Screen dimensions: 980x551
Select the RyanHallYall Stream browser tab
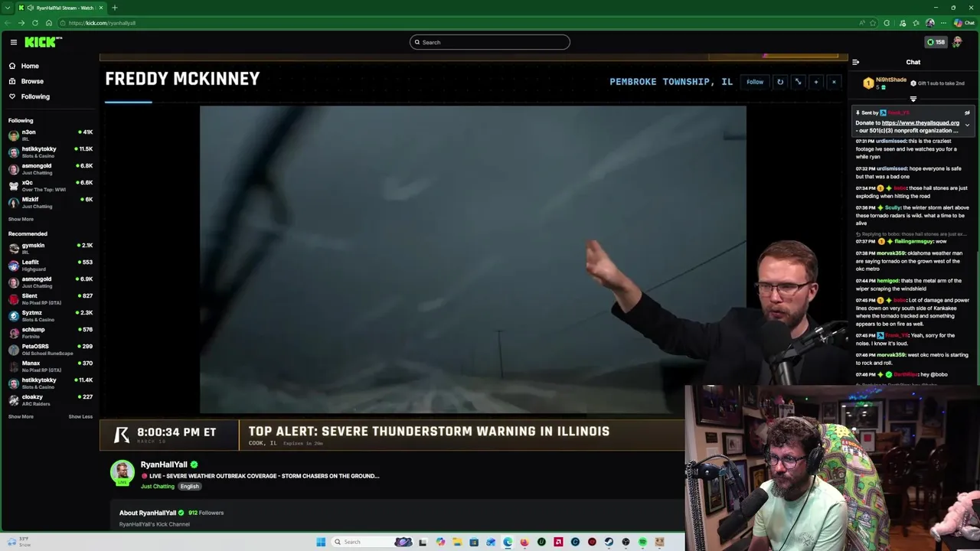click(61, 8)
